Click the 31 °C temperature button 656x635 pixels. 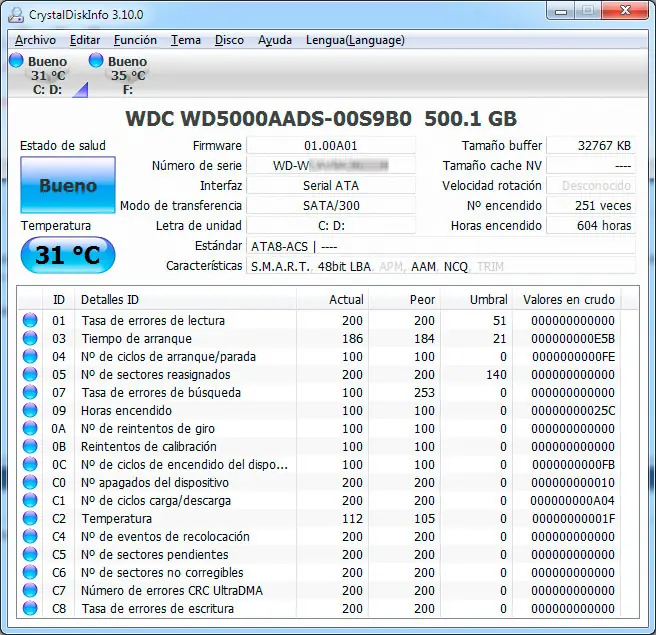pos(68,255)
